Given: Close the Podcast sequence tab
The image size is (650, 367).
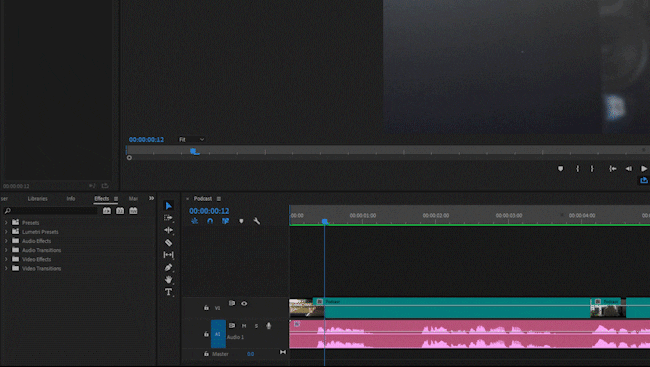Looking at the screenshot, I should [x=187, y=199].
